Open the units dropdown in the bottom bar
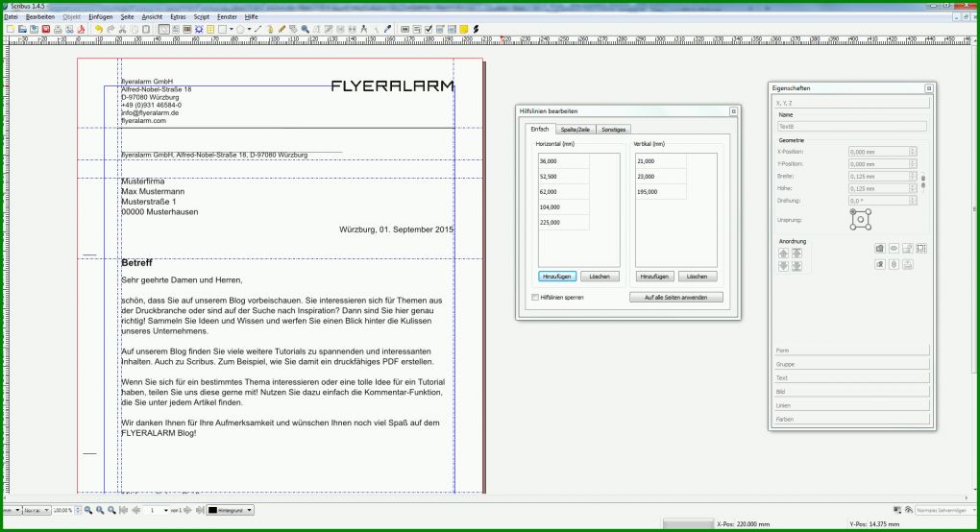This screenshot has height=532, width=980. point(13,510)
